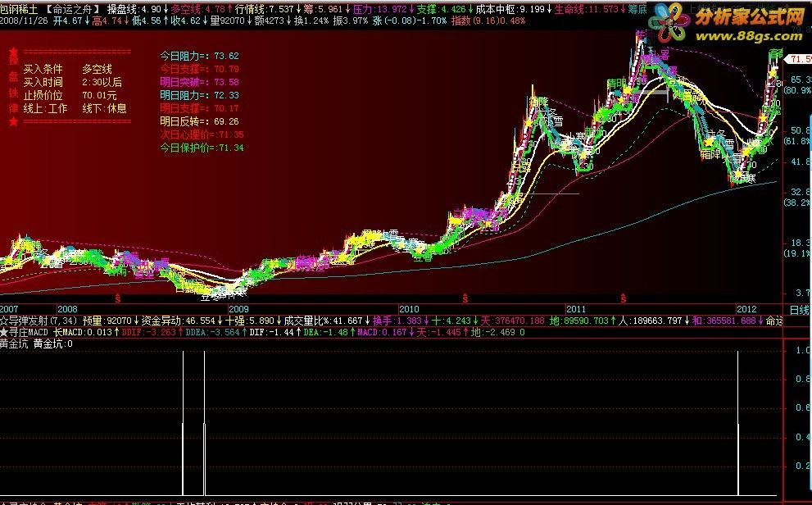Click the DIF:-1.44 value
812x505 pixels.
[275, 333]
